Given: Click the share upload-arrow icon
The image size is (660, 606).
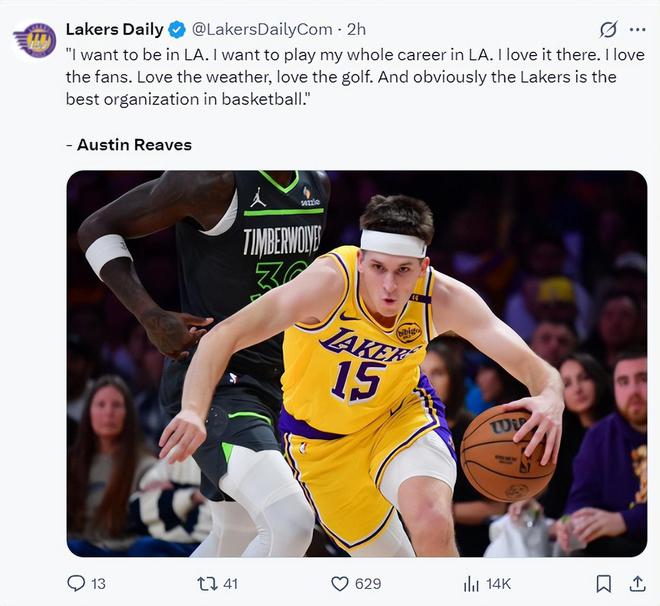Looking at the screenshot, I should click(637, 583).
